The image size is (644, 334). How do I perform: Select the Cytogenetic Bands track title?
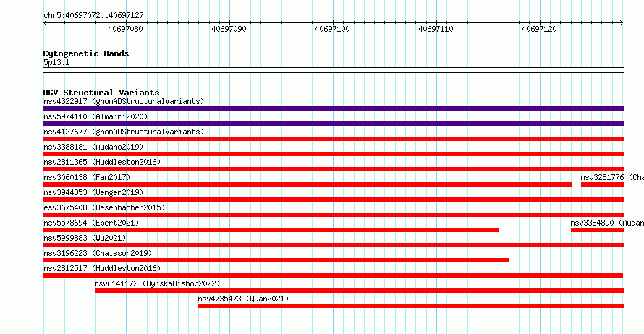[86, 53]
